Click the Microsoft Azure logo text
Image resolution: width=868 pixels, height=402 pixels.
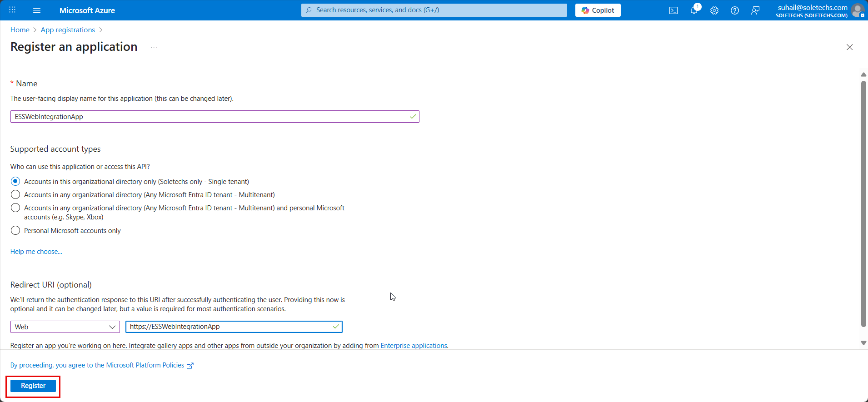point(87,10)
